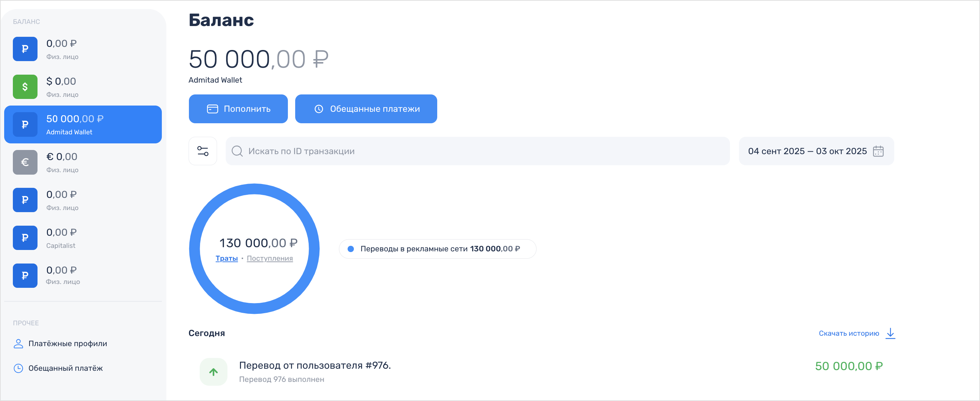Image resolution: width=980 pixels, height=401 pixels.
Task: Open the date range picker
Action: (x=807, y=151)
